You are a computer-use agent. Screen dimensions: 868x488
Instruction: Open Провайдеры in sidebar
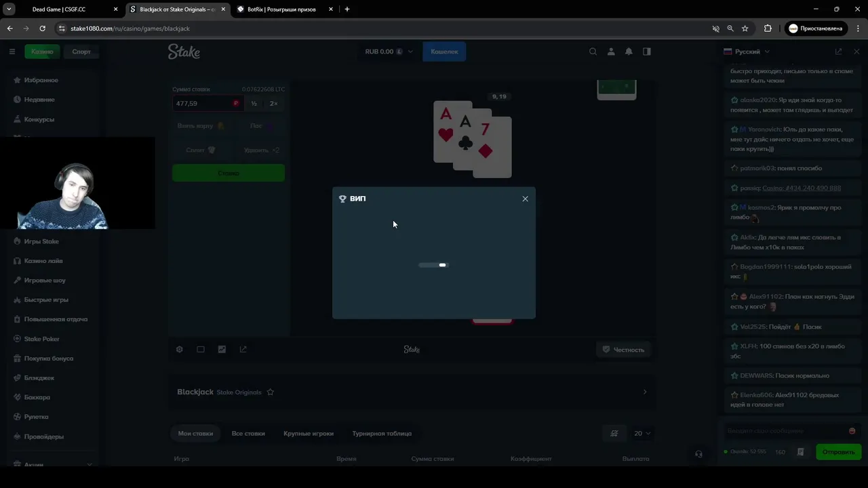(x=43, y=436)
